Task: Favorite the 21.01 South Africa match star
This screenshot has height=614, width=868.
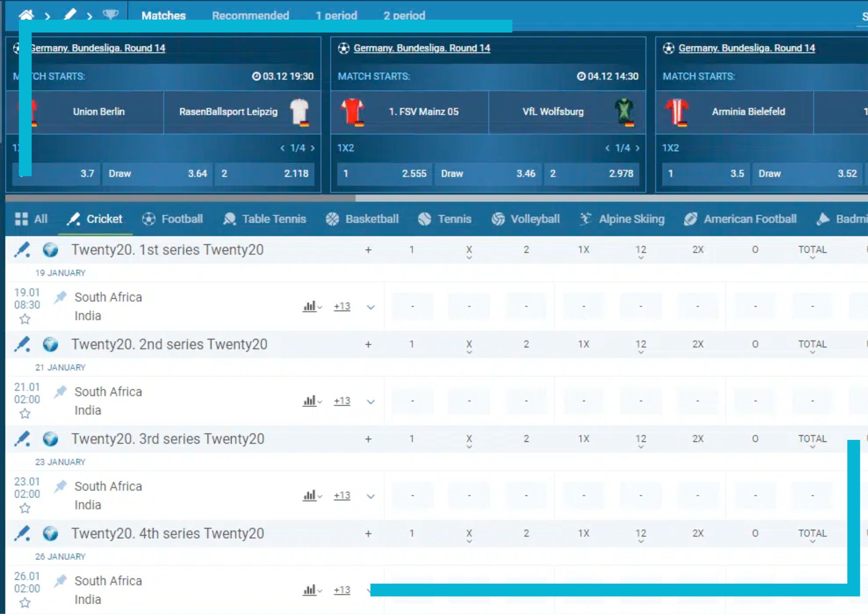Action: coord(25,414)
